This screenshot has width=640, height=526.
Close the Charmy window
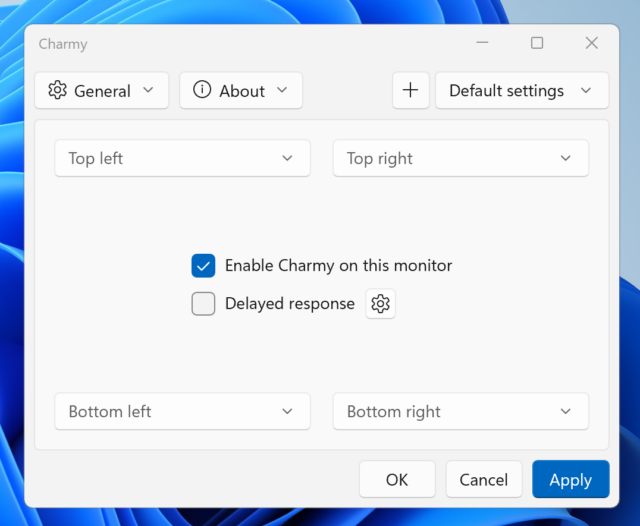coord(592,43)
